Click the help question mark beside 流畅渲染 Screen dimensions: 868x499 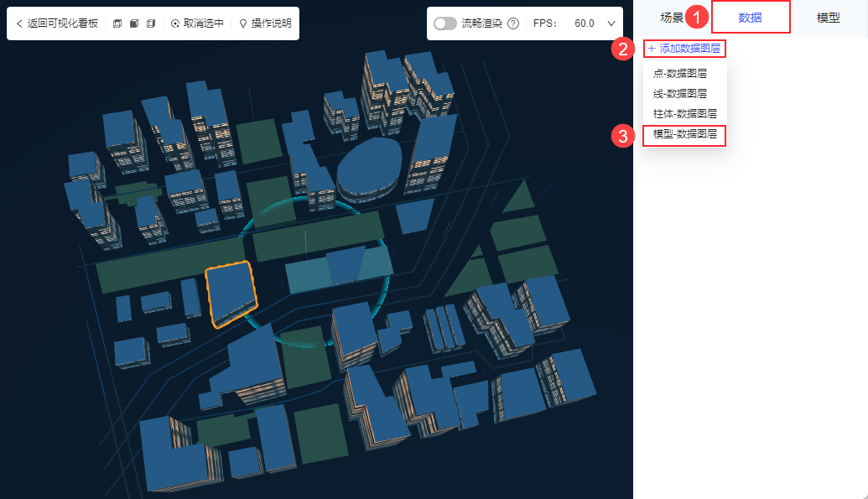click(513, 23)
